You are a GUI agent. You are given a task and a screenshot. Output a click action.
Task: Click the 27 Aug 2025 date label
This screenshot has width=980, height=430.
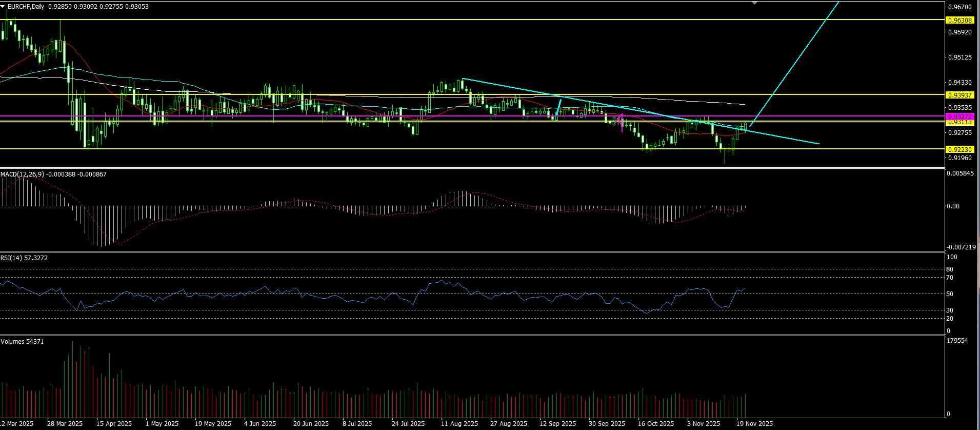click(509, 424)
